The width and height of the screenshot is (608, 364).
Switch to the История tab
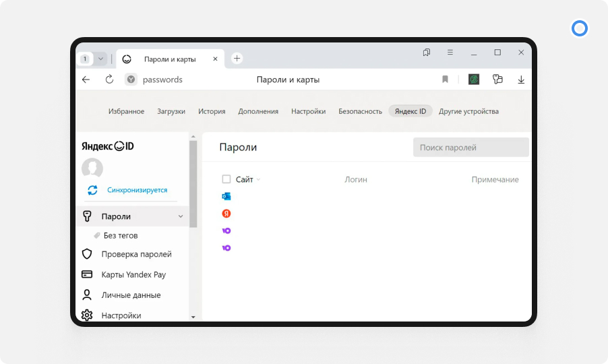(x=212, y=111)
